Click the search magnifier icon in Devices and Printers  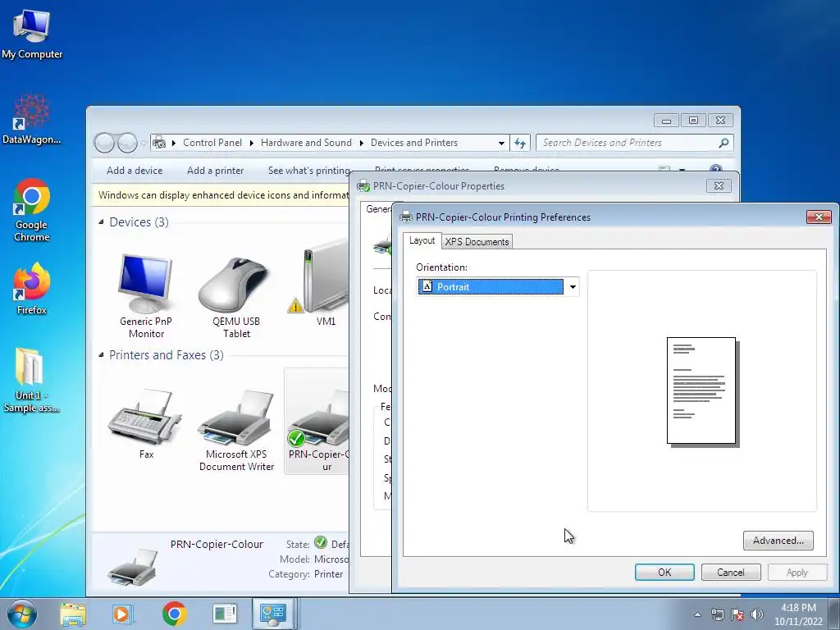pyautogui.click(x=724, y=143)
